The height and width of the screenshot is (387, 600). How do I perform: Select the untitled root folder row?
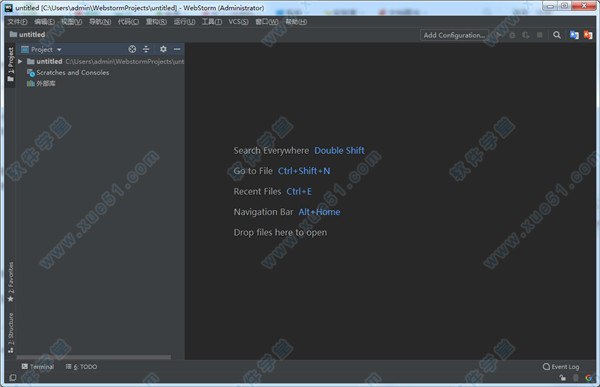click(x=100, y=61)
